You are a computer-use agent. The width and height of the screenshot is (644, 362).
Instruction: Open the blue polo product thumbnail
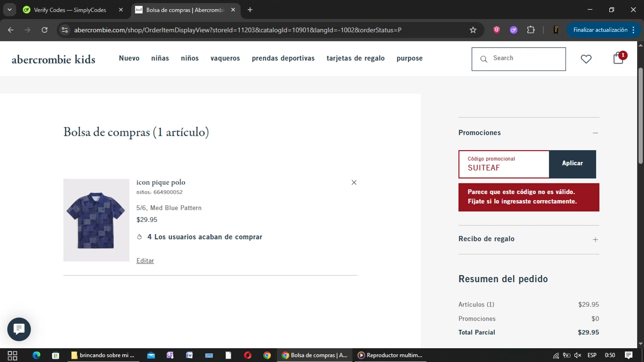[96, 220]
